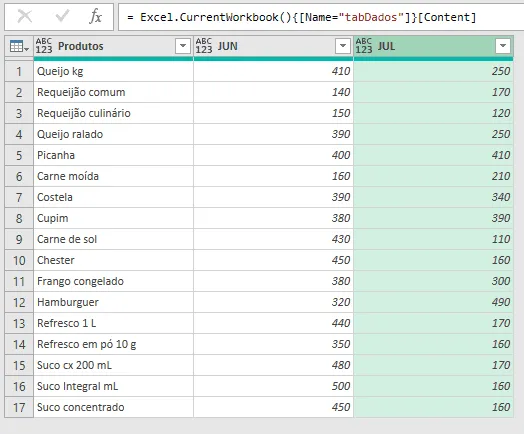Click JUN value 480 for Suco cx 200 mL
524x434 pixels.
point(273,365)
